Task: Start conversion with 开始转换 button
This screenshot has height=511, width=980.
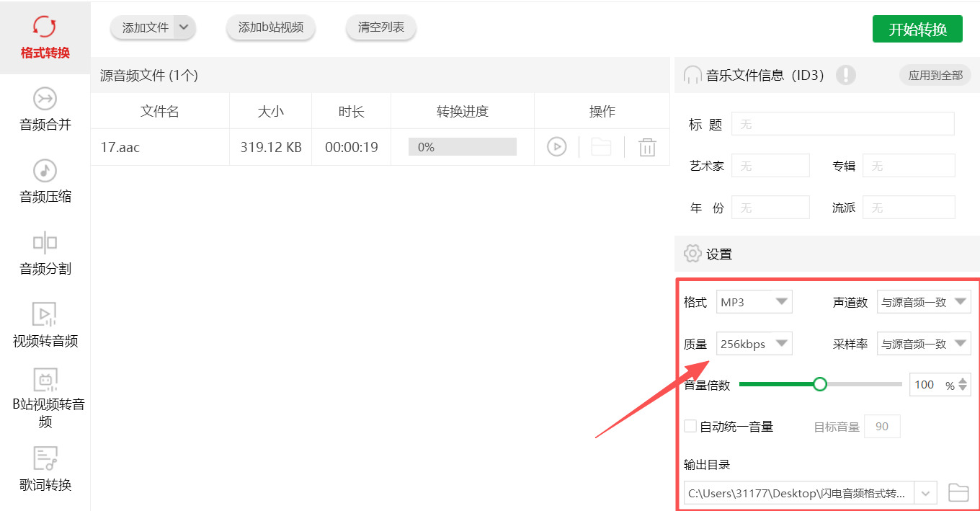Action: [x=917, y=29]
